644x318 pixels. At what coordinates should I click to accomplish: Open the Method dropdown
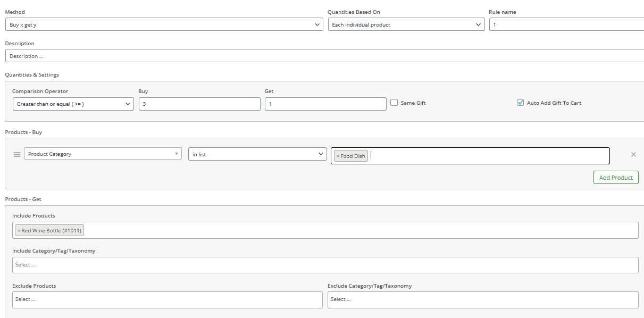coord(163,24)
